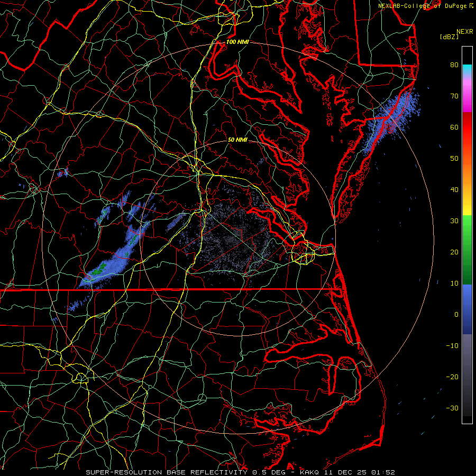Image resolution: width=476 pixels, height=476 pixels.
Task: Click the cyan top segment of the color bar
Action: [x=467, y=68]
